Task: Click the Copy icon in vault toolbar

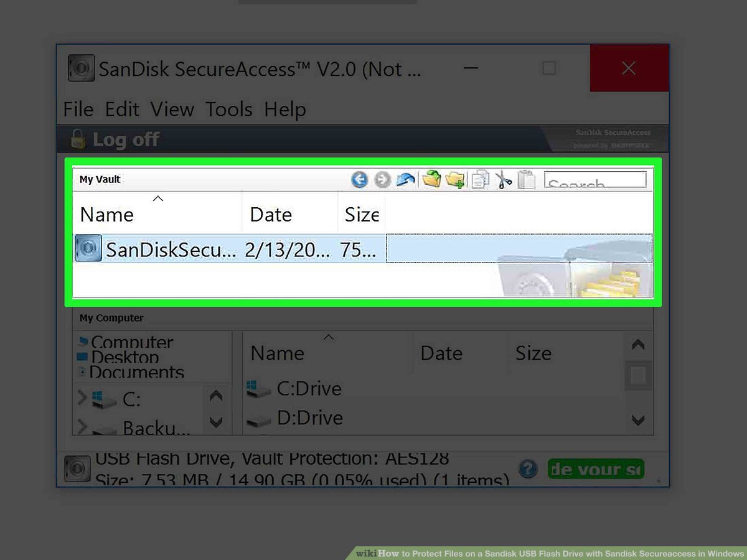Action: 480,180
